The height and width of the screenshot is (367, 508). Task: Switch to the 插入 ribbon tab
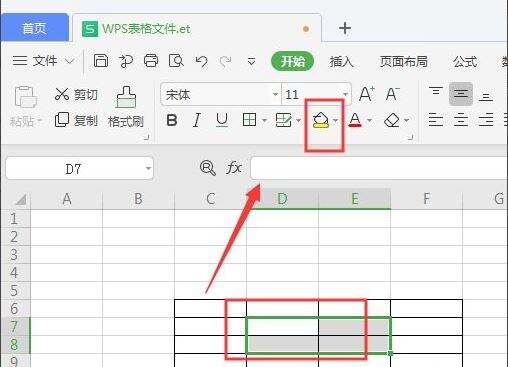[341, 62]
